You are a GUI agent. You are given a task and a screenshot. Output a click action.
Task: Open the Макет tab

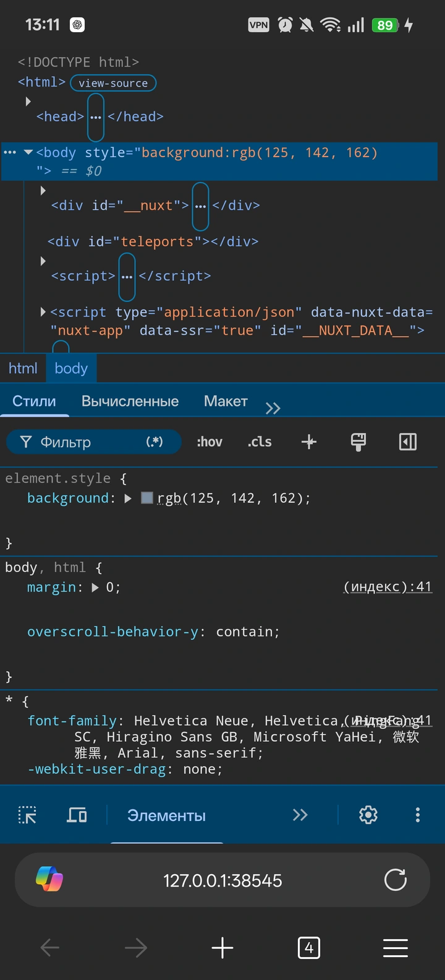pos(226,401)
